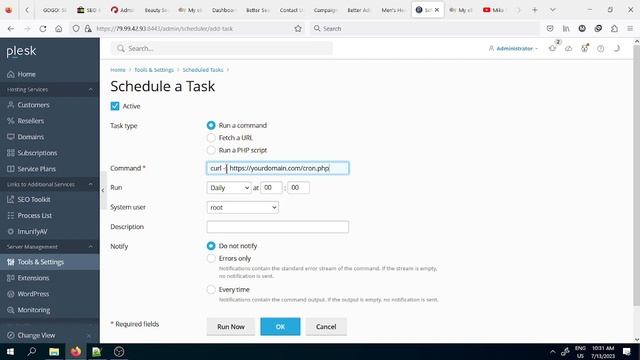The height and width of the screenshot is (360, 640).
Task: Click Change View at sidebar bottom
Action: 36,335
